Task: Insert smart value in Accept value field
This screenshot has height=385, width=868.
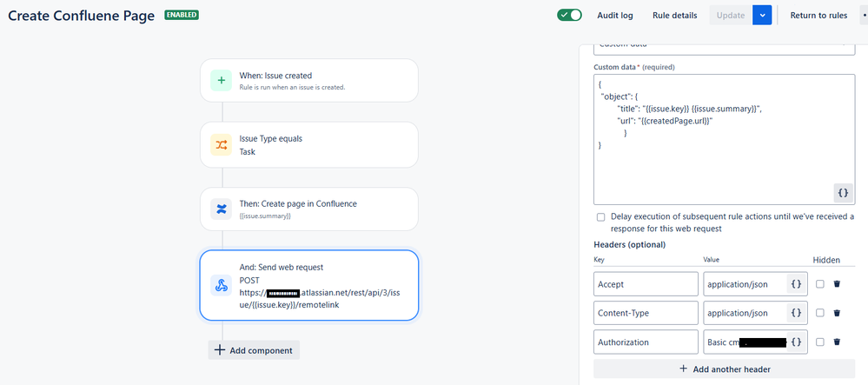Action: point(796,283)
